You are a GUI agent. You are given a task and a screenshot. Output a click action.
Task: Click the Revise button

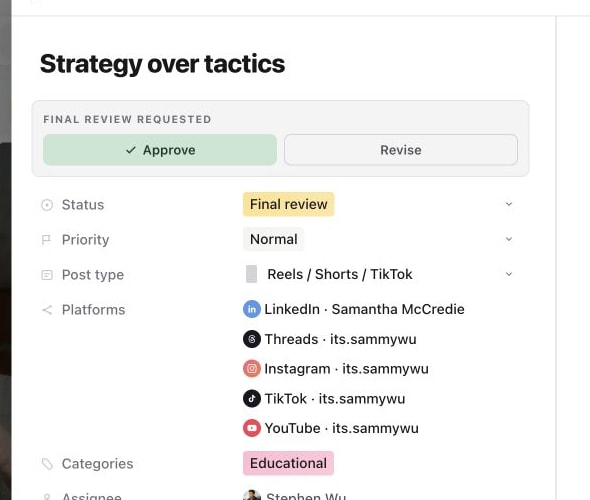click(401, 150)
